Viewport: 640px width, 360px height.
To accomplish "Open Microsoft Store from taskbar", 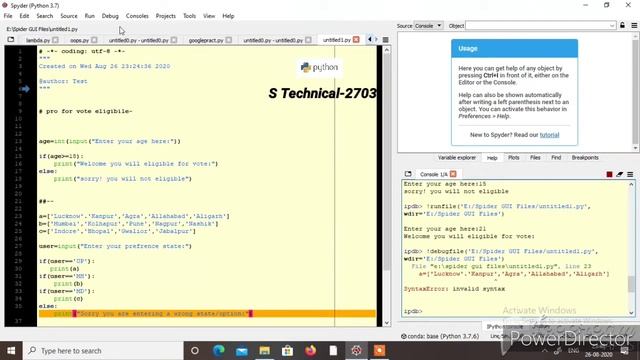I will point(287,351).
